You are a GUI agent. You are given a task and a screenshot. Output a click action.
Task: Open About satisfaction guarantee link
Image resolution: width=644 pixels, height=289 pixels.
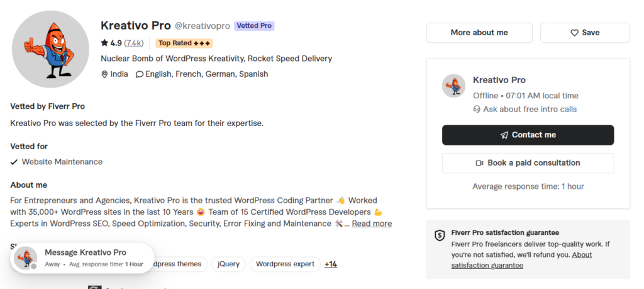(521, 260)
